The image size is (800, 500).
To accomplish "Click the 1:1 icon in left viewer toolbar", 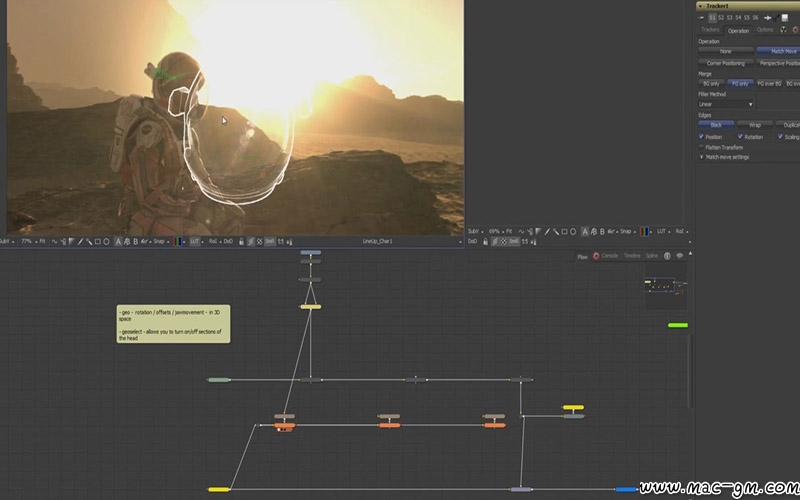I will click(x=281, y=241).
